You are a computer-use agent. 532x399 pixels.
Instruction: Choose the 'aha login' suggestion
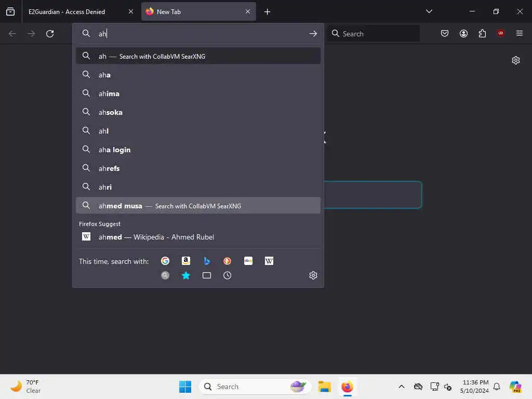[198, 149]
